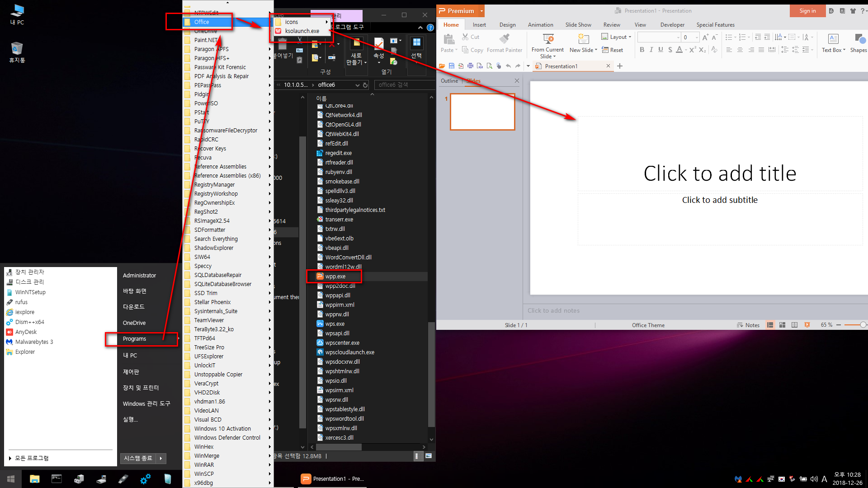Click the Redo arrow in quick toolbar

point(518,66)
